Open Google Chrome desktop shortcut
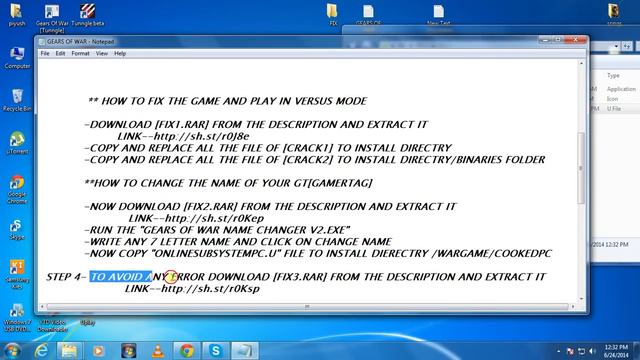The width and height of the screenshot is (640, 360). (17, 189)
